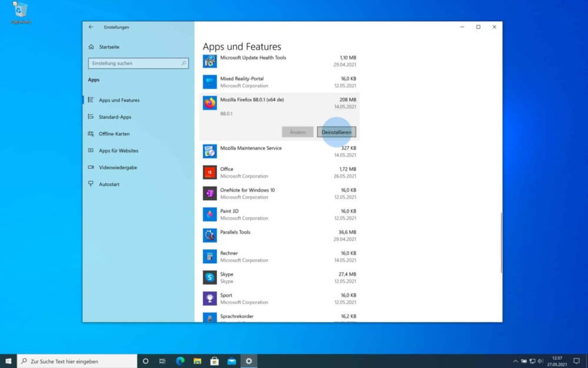Open Offline-Karten section

click(138, 134)
